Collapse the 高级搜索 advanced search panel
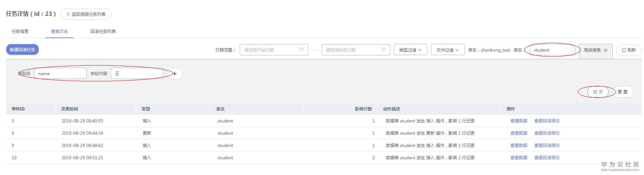Image resolution: width=644 pixels, height=175 pixels. click(595, 50)
